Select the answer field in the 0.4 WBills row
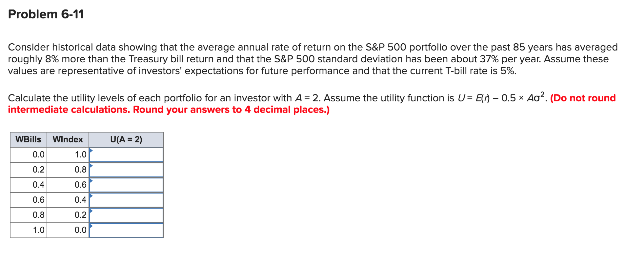644x267 pixels. pos(128,185)
